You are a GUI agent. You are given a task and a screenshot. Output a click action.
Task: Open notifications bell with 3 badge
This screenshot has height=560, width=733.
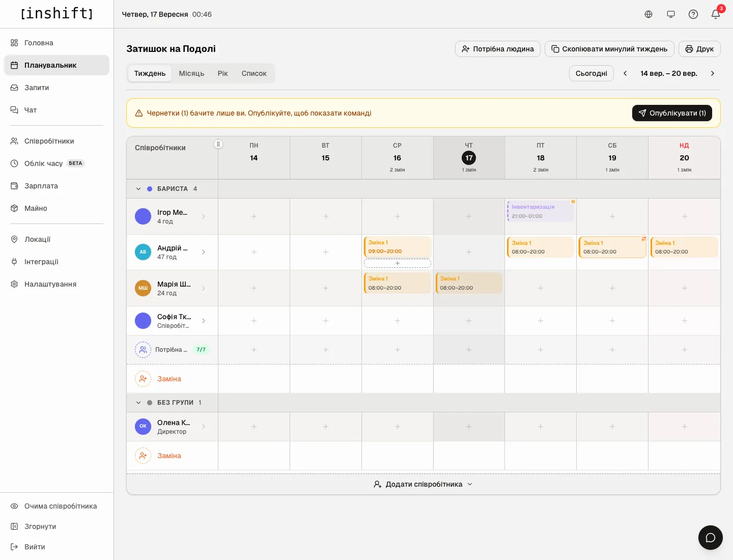coord(716,14)
